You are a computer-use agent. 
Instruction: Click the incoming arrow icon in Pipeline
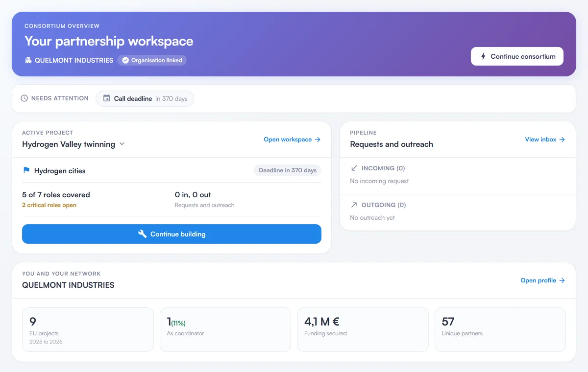click(354, 168)
